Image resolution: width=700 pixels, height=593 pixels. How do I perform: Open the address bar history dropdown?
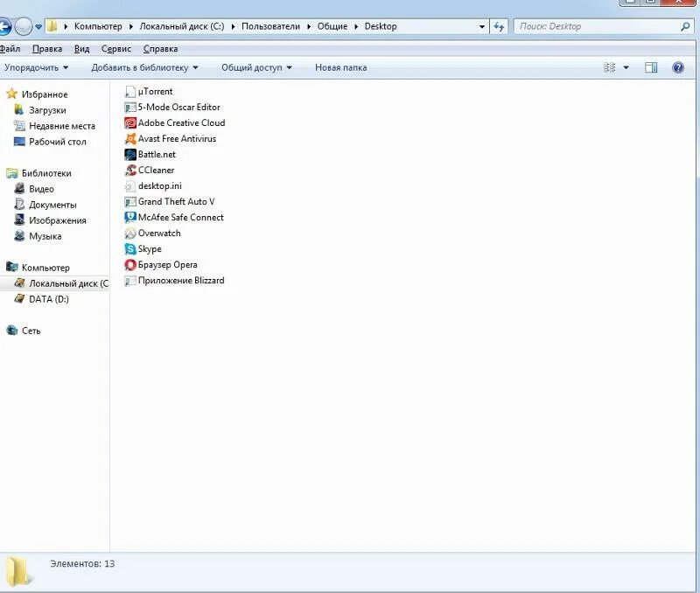[482, 26]
